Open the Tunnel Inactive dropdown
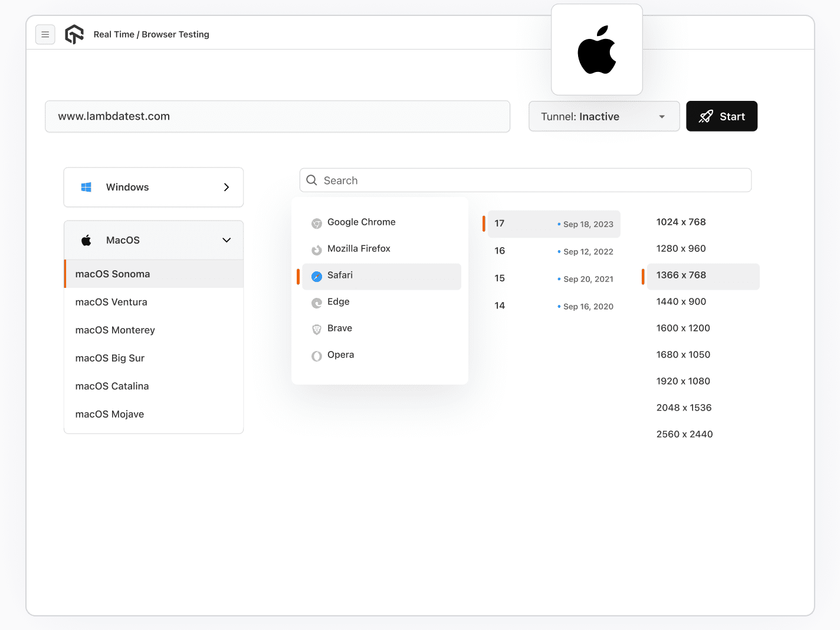The height and width of the screenshot is (630, 840). pyautogui.click(x=603, y=116)
